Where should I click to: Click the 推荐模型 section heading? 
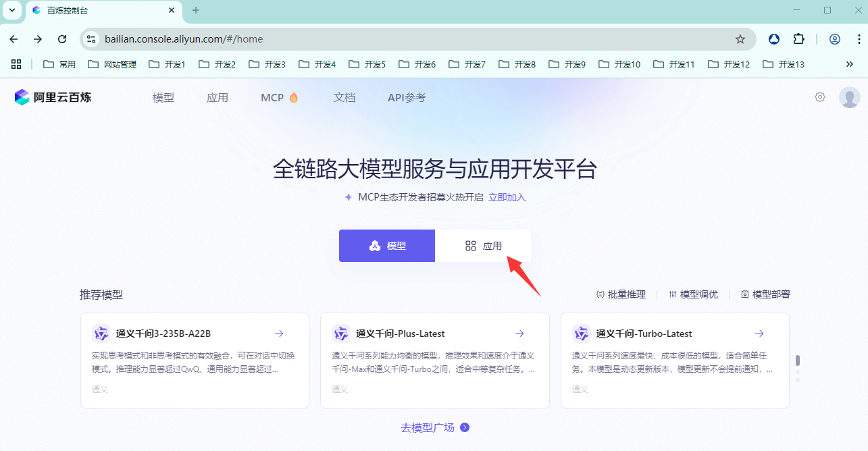101,294
